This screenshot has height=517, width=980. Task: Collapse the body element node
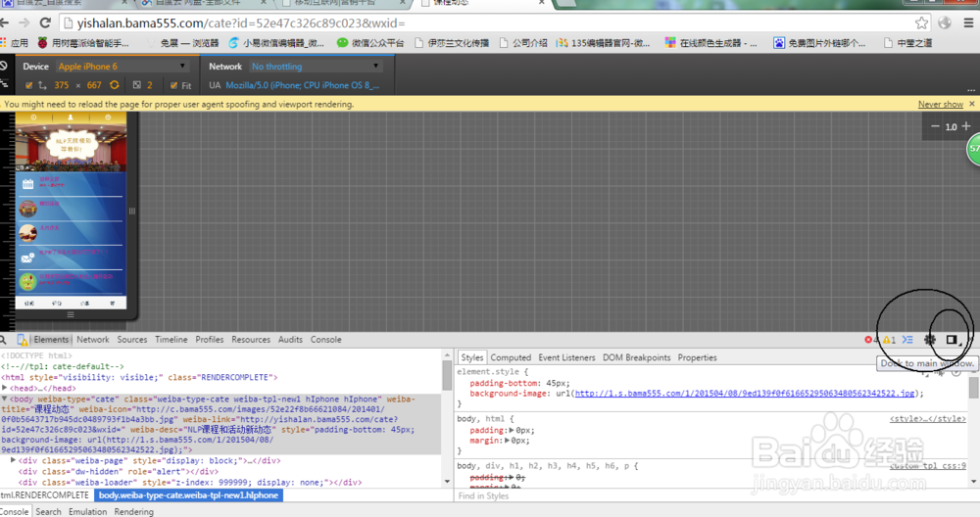pyautogui.click(x=4, y=399)
